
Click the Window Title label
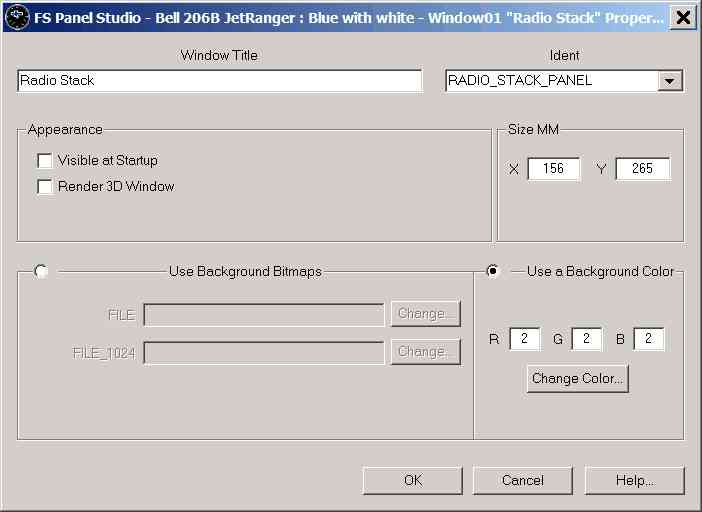pos(219,55)
